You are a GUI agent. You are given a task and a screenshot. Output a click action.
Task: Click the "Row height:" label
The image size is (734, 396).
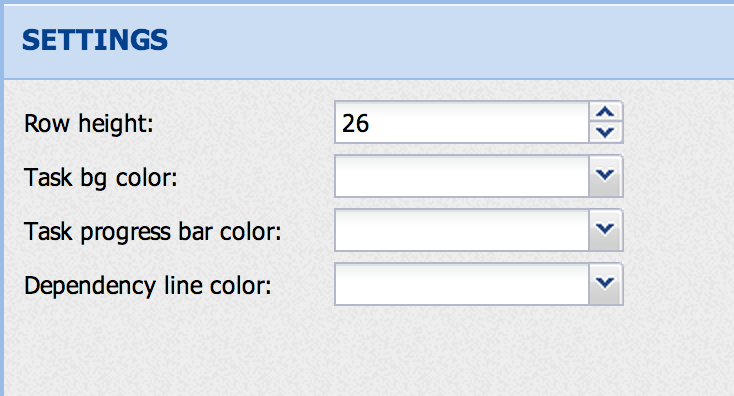click(88, 124)
